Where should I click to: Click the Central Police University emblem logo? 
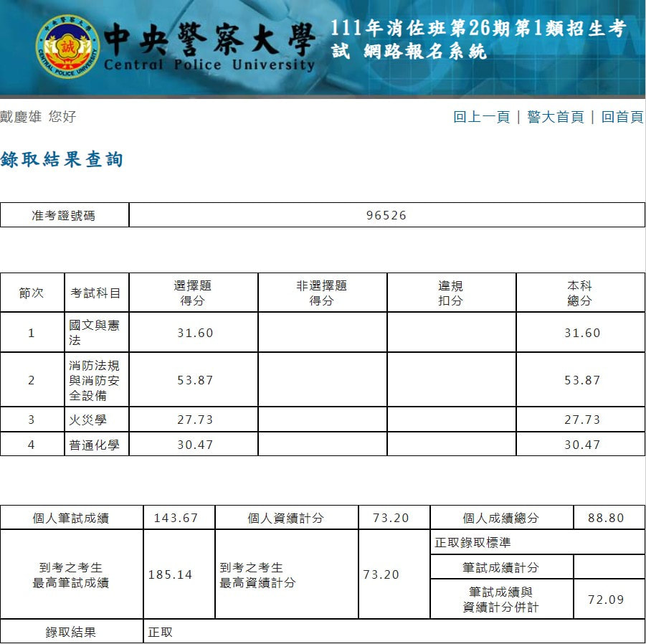(x=68, y=48)
